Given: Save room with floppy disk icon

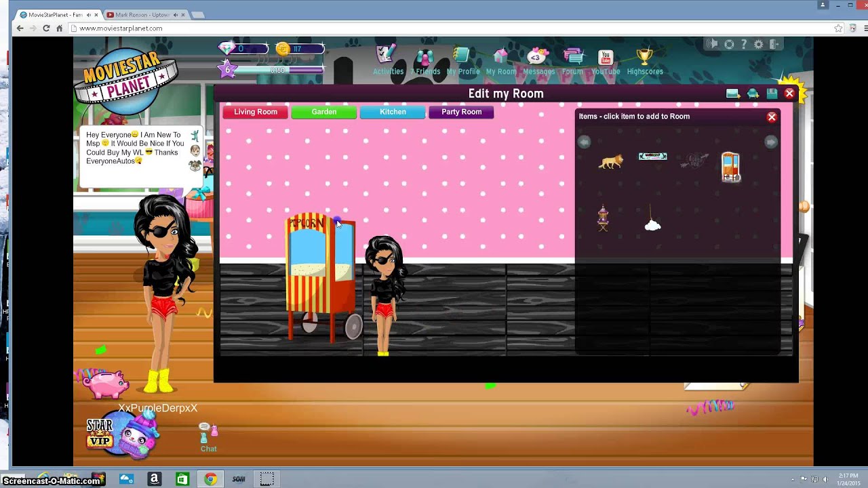Looking at the screenshot, I should 772,94.
